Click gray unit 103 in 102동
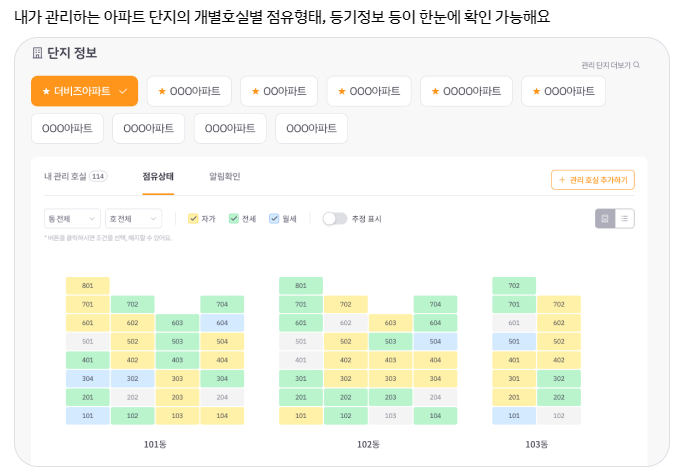This screenshot has width=678, height=476. click(x=390, y=416)
